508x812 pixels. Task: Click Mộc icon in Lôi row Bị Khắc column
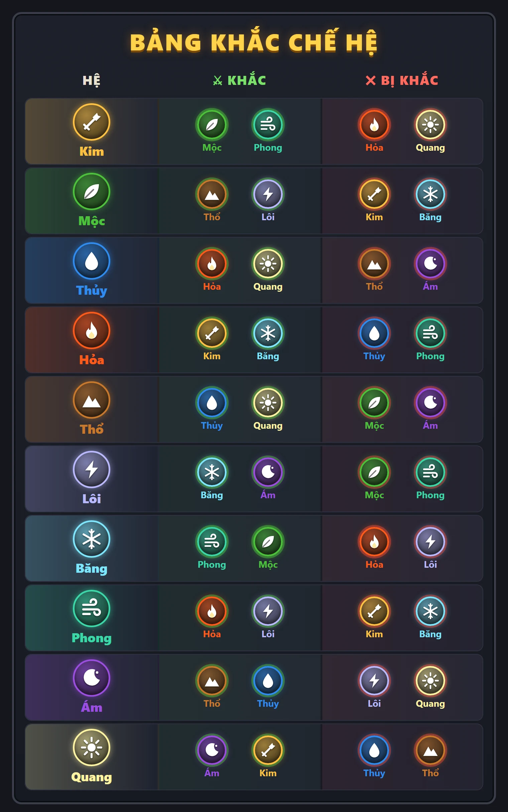tap(374, 472)
